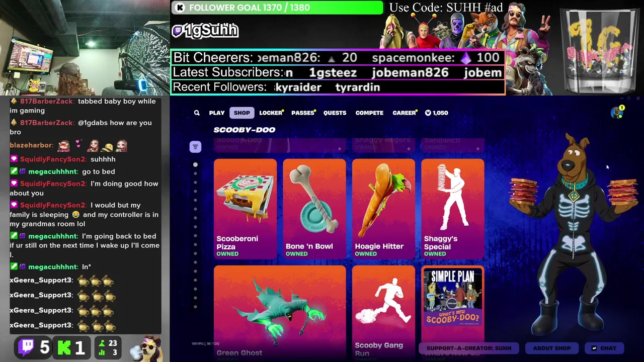Select the Scooby Gang Run emote card
This screenshot has width=644, height=362.
[383, 313]
